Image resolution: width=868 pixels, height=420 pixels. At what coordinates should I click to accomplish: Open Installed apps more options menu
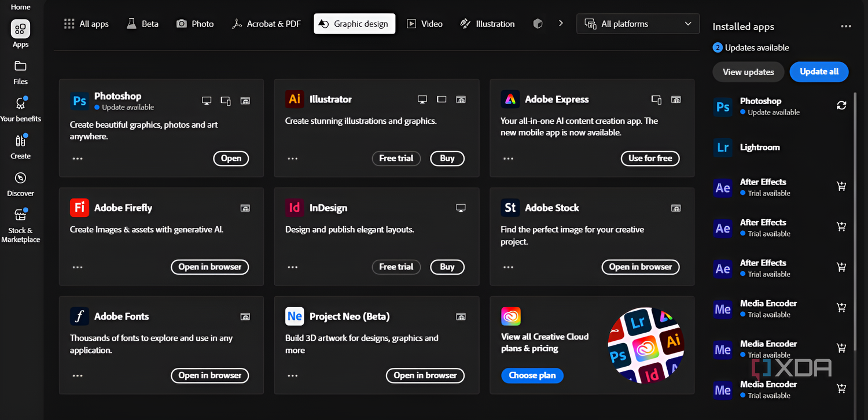[x=846, y=27]
